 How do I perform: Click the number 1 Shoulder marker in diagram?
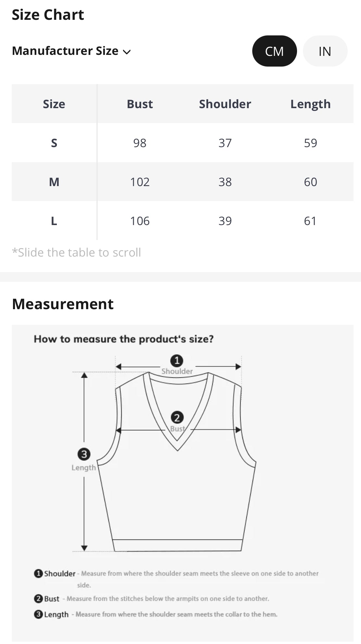pyautogui.click(x=177, y=360)
